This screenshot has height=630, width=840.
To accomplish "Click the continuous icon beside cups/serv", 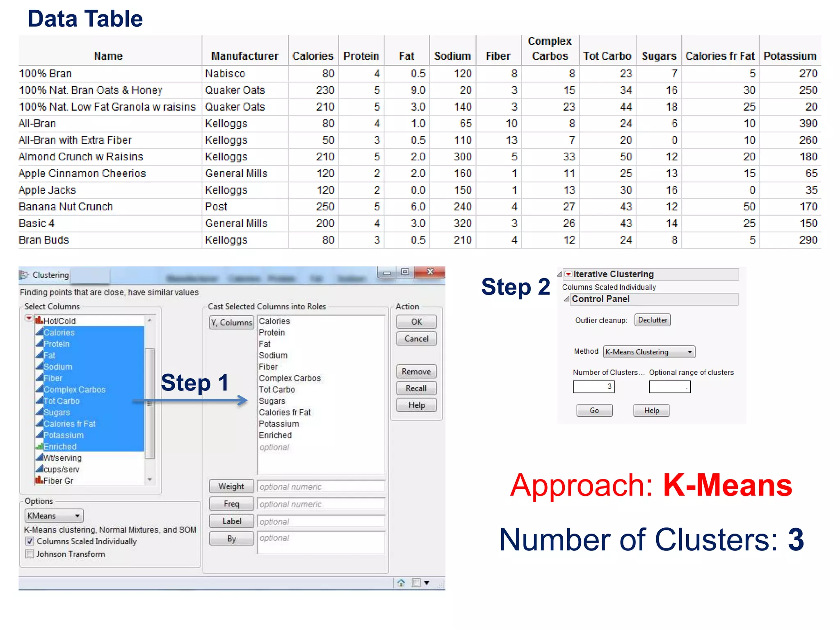I will [x=39, y=469].
